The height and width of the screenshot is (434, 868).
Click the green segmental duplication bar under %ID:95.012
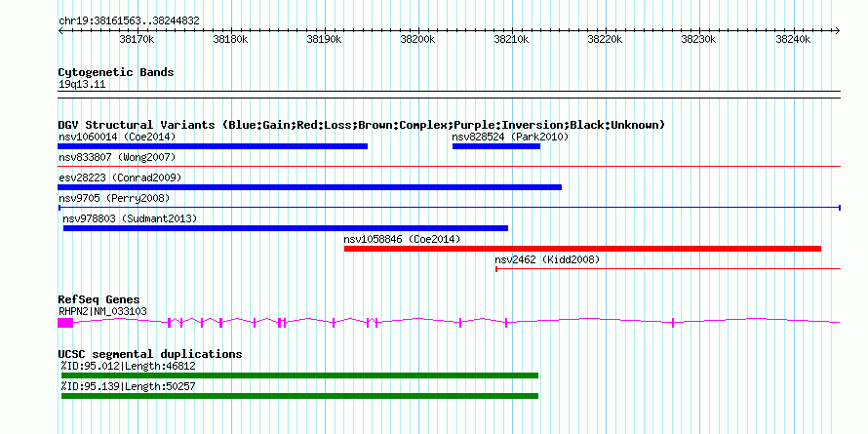tap(299, 375)
